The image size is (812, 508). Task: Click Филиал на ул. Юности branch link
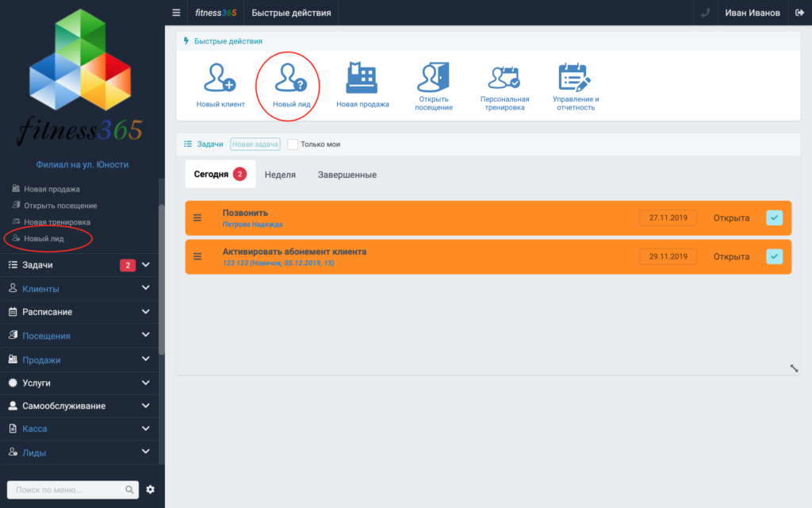82,164
